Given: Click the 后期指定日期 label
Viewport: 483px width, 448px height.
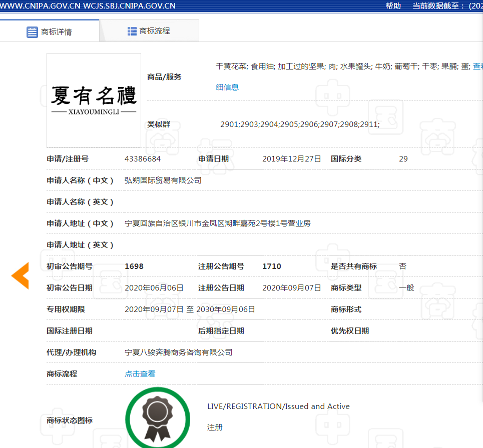Looking at the screenshot, I should [221, 331].
